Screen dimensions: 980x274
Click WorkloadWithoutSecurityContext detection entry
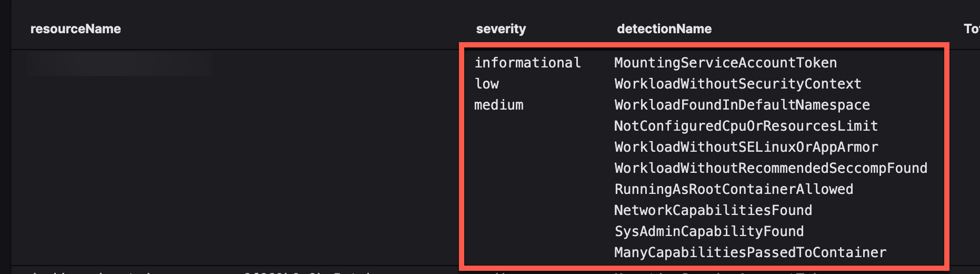pos(737,84)
